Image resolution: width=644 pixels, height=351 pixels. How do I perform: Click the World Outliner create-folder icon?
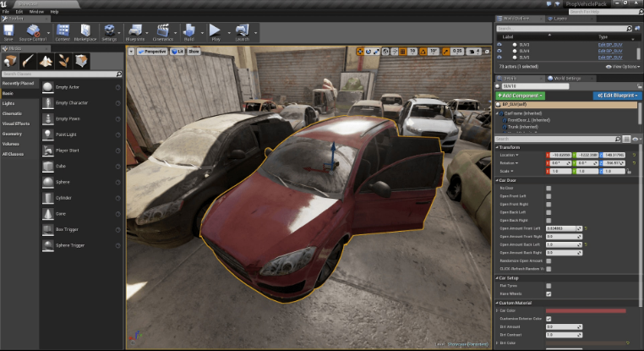[x=637, y=29]
